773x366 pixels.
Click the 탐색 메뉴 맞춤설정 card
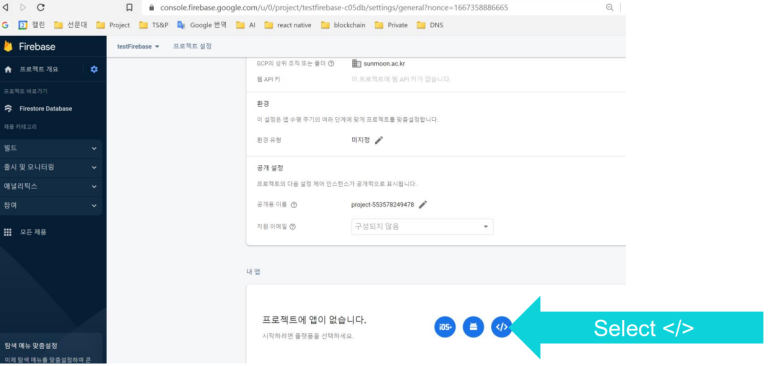(51, 349)
